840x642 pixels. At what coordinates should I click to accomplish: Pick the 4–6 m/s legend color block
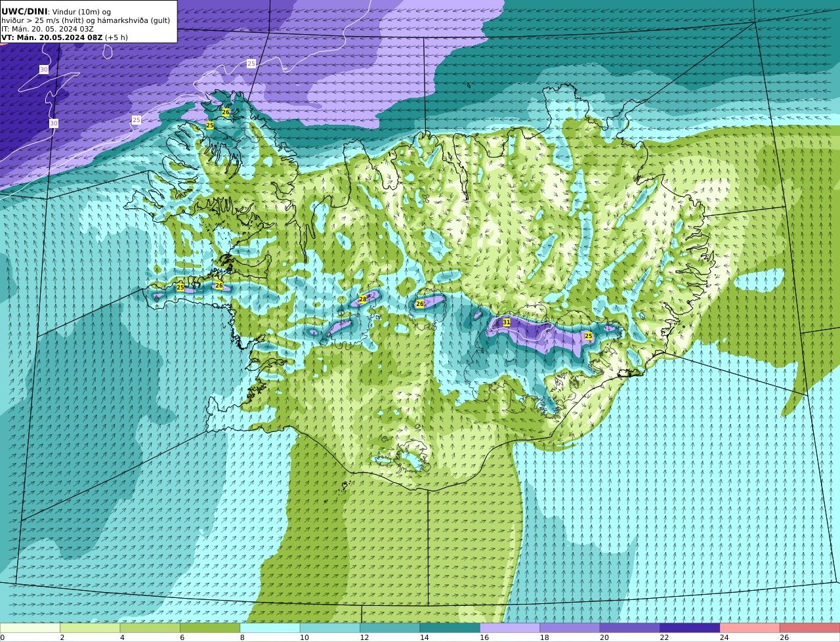[x=150, y=628]
